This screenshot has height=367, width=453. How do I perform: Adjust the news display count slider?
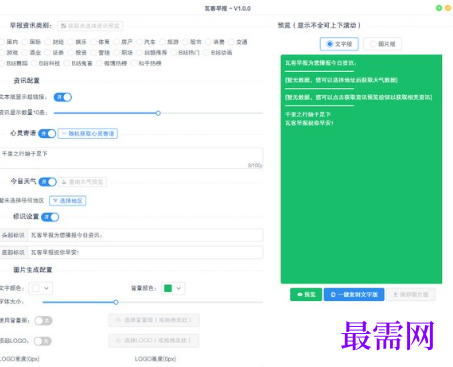[x=158, y=113]
